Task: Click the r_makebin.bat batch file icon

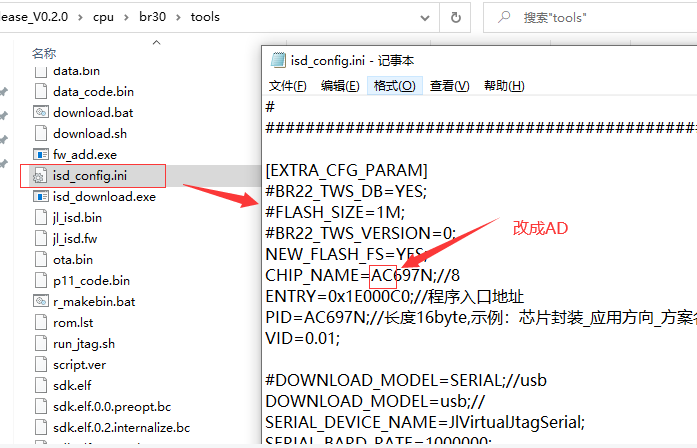Action: point(41,301)
